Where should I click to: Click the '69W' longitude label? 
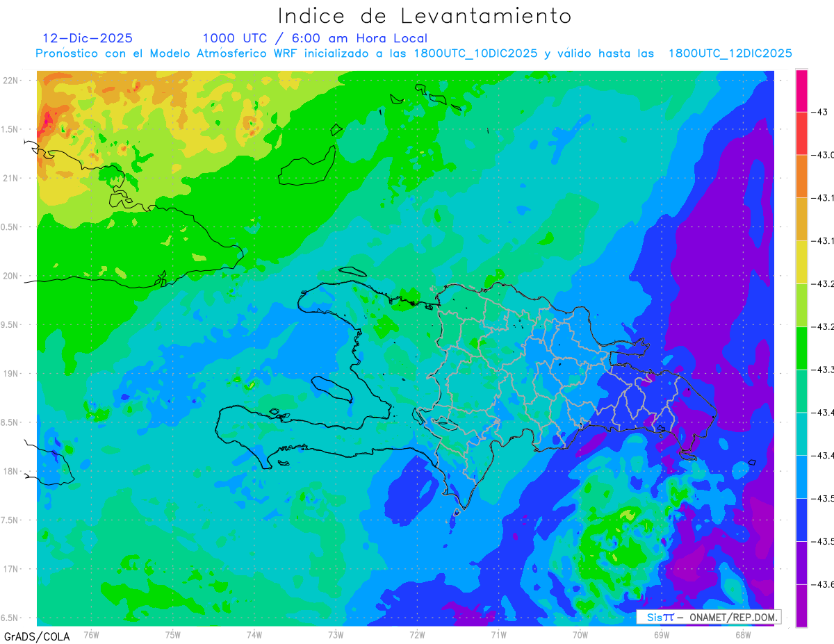(x=661, y=635)
